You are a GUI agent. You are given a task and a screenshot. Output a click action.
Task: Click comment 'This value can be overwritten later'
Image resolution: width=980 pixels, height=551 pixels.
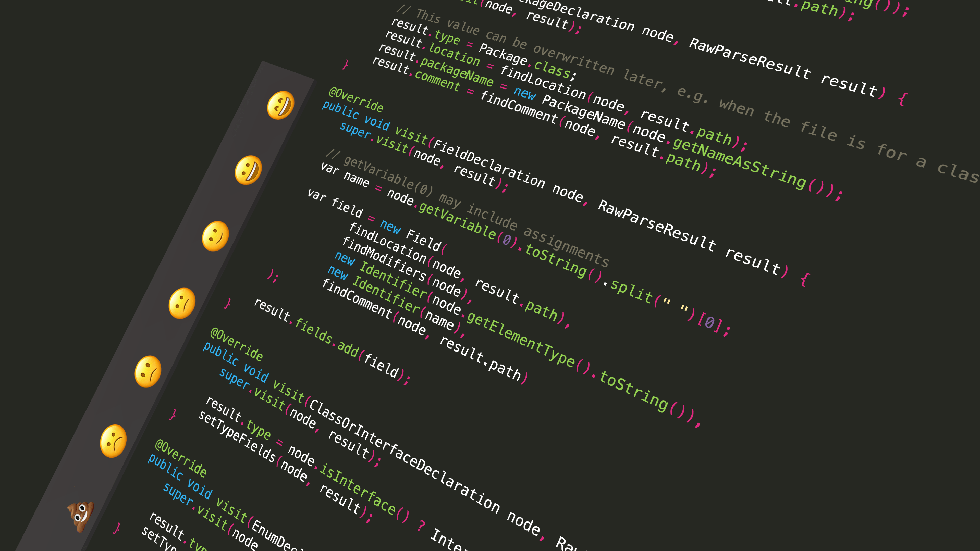pyautogui.click(x=532, y=48)
